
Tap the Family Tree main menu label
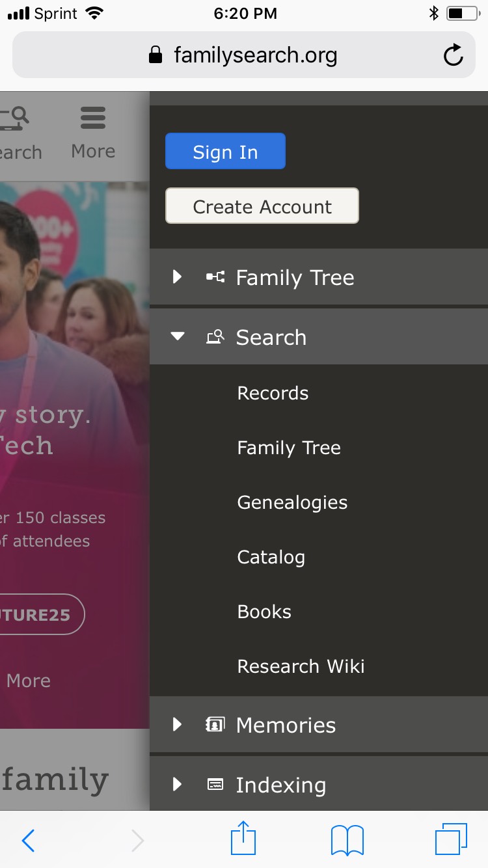click(x=295, y=278)
